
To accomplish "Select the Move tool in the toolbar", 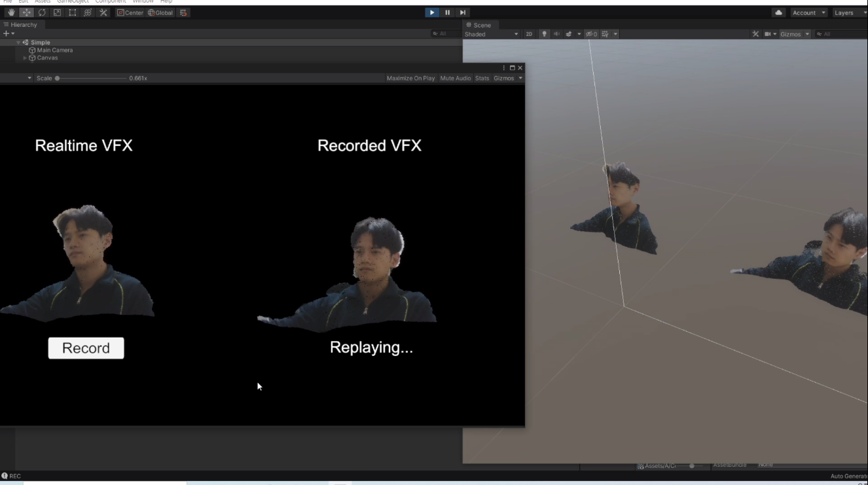I will click(26, 12).
